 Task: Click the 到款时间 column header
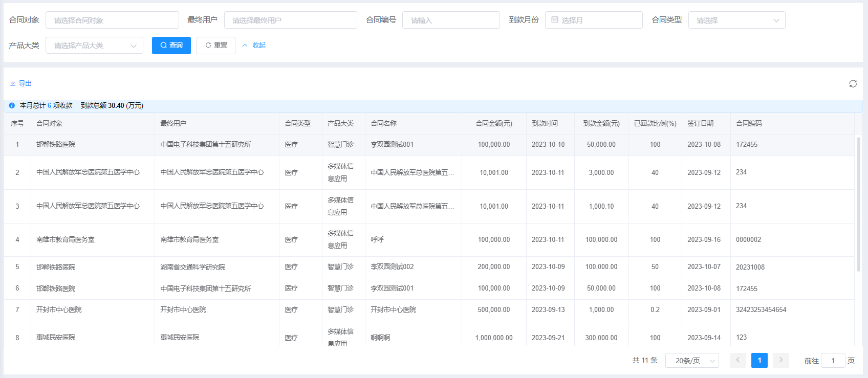545,123
